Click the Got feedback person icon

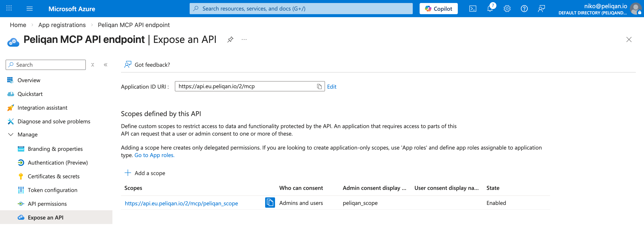[128, 65]
